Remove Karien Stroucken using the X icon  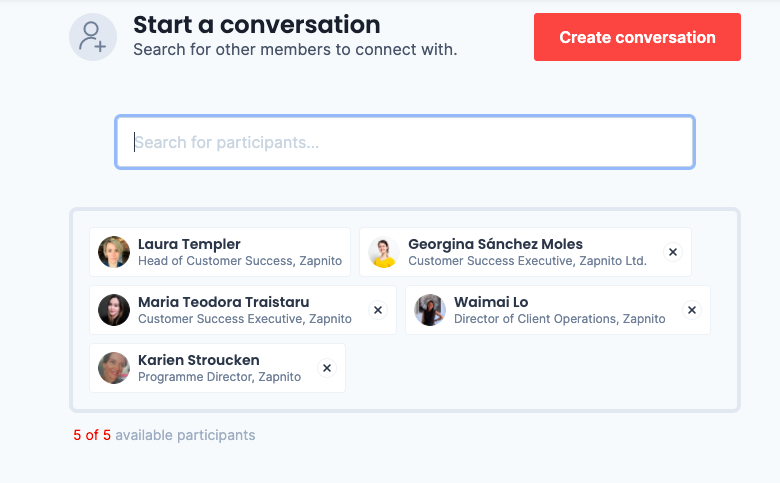coord(327,368)
